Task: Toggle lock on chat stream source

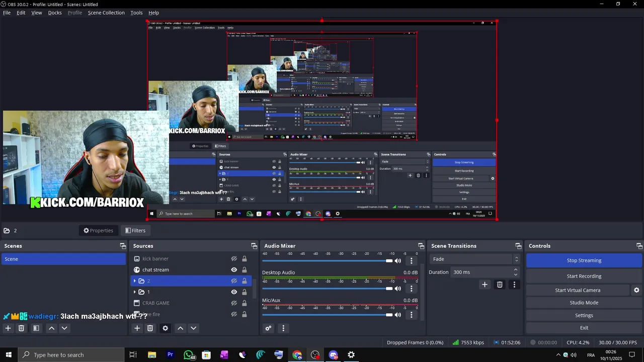Action: tap(245, 269)
